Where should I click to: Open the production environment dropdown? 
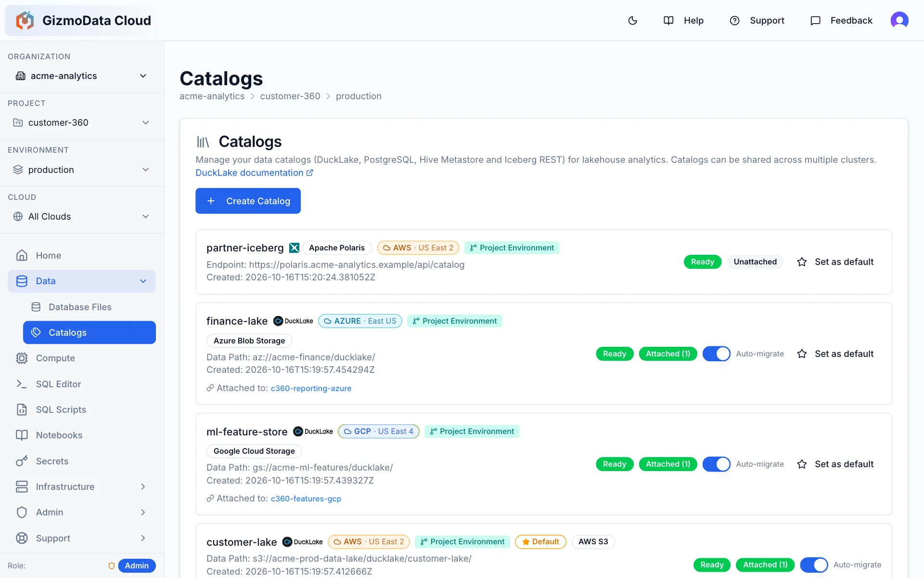pos(82,170)
